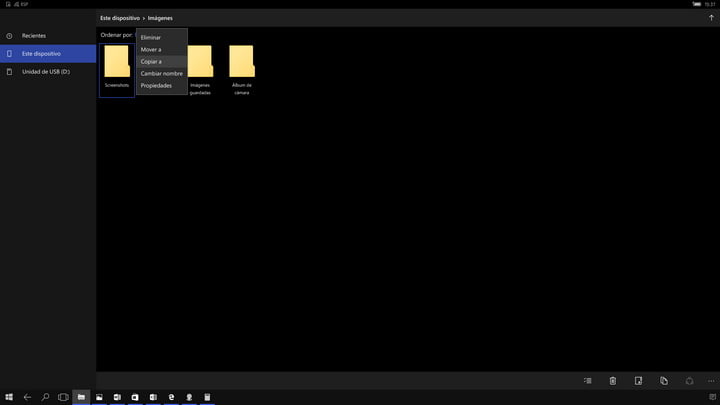Click the trash can delete icon
The height and width of the screenshot is (405, 720).
pos(613,381)
